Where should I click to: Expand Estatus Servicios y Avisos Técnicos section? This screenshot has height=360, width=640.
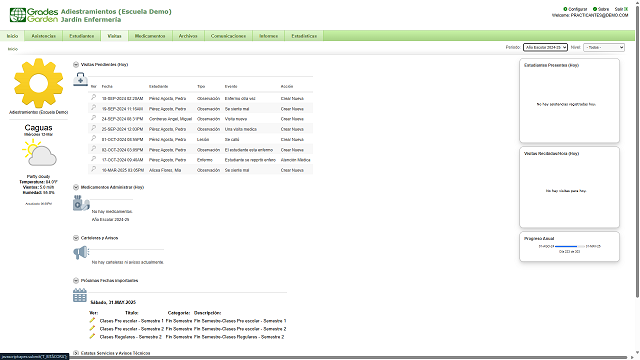(76, 353)
